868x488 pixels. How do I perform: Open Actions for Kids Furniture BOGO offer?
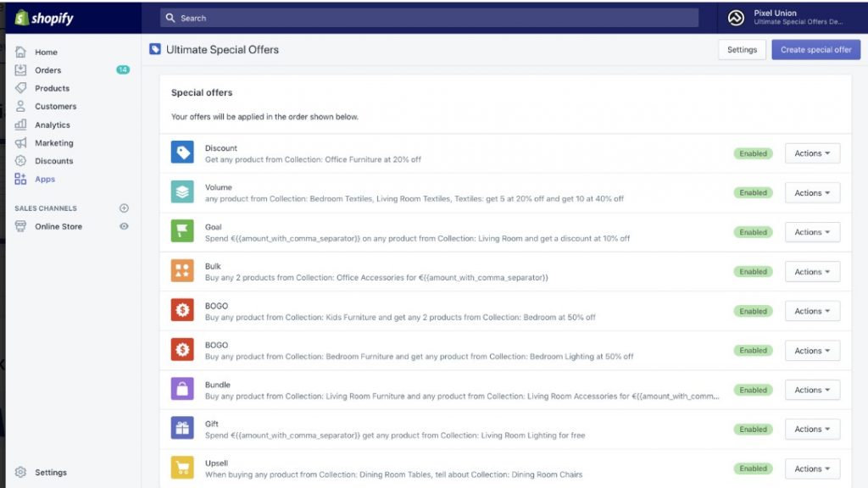pyautogui.click(x=812, y=311)
